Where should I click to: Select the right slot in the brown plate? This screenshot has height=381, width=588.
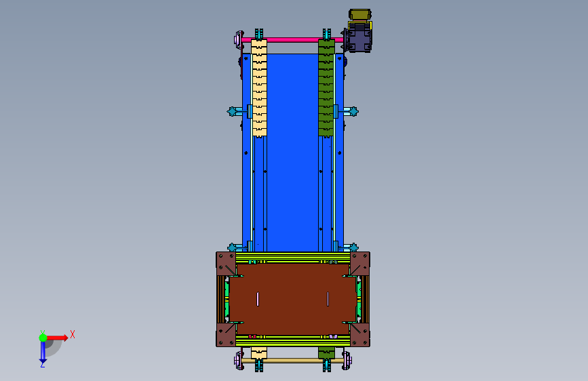coord(328,299)
